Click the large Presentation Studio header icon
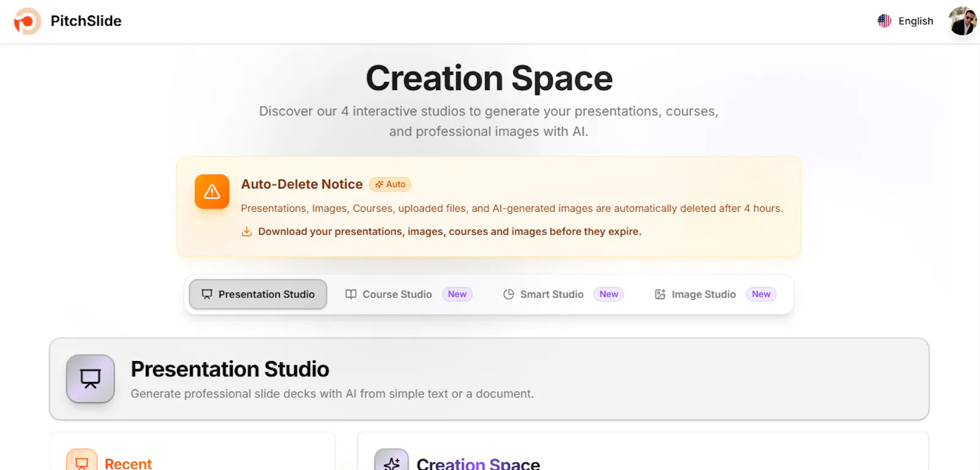Viewport: 980px width, 470px height. click(91, 379)
